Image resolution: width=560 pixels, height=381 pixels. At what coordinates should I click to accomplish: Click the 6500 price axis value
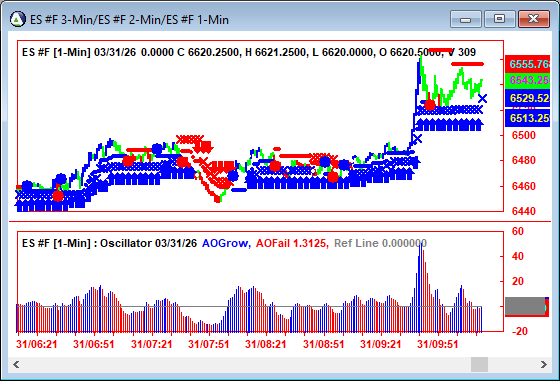tap(524, 135)
